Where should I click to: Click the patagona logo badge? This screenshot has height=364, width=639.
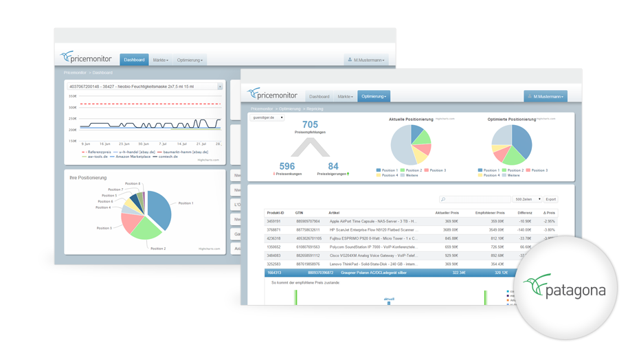(x=565, y=288)
